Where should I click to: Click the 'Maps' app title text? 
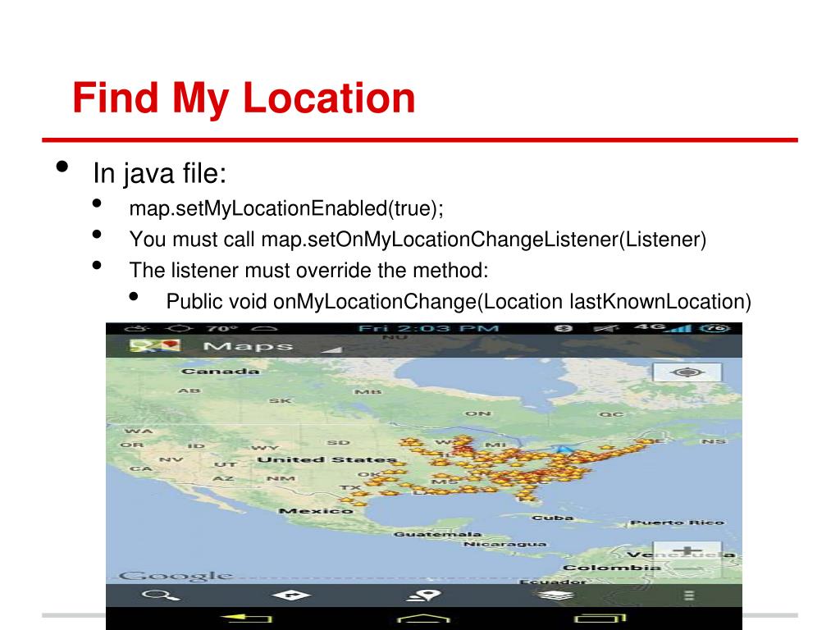(x=248, y=347)
